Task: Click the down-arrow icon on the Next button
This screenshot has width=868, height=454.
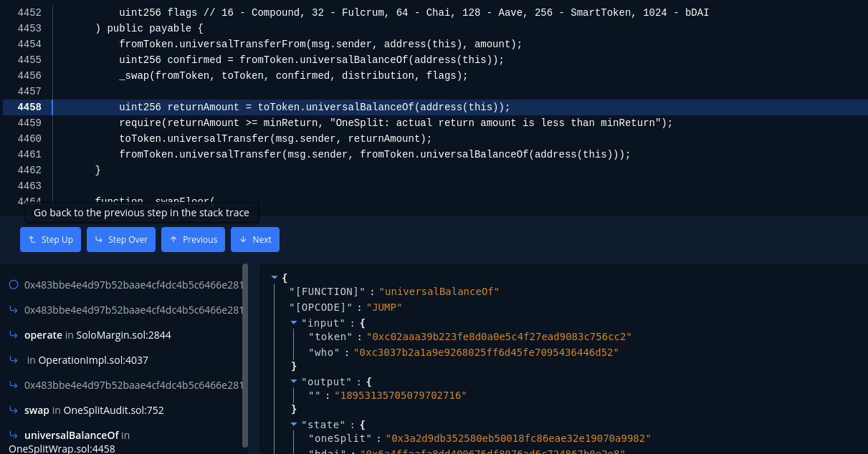Action: 243,240
